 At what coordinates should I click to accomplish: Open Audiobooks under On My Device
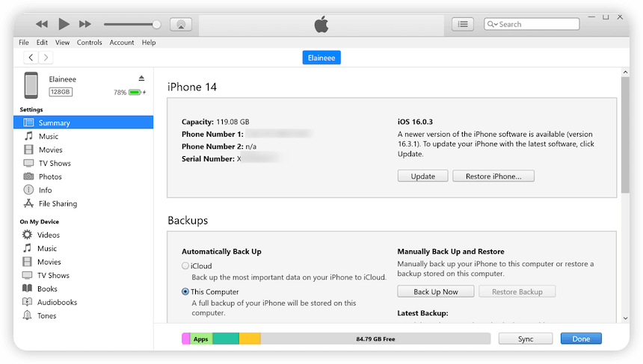pos(57,302)
